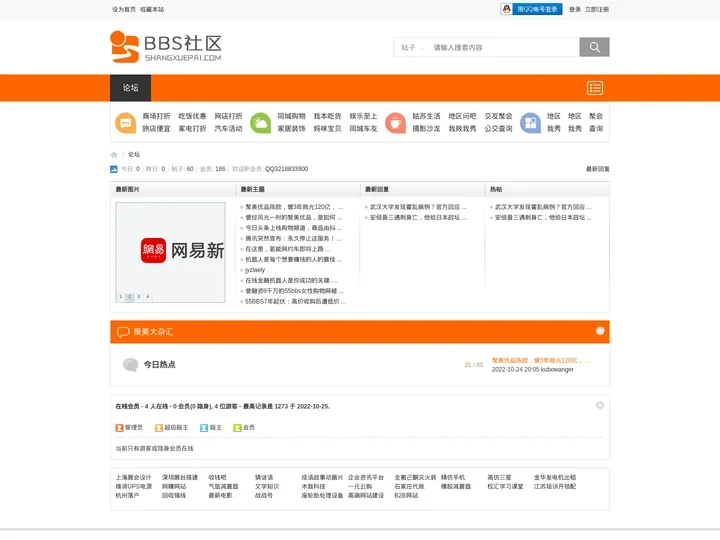720x540 pixels.
Task: Click the QQ3218833900 new member link
Action: tap(287, 169)
